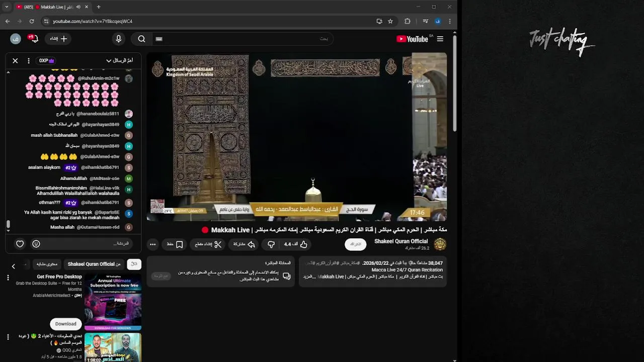The width and height of the screenshot is (644, 362).
Task: Open the live chat options menu
Action: (29, 61)
